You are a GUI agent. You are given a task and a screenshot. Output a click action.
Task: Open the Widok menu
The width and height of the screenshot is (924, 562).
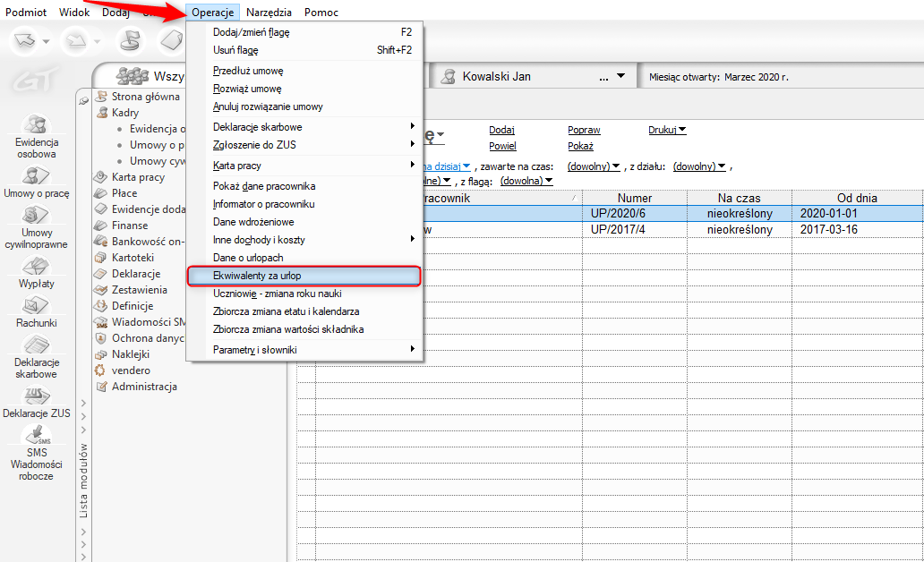tap(74, 12)
